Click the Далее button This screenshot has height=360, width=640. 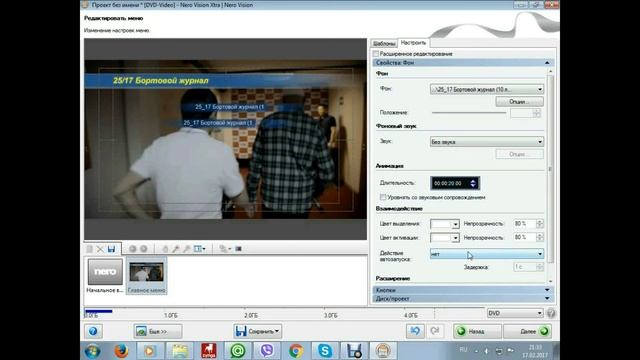528,331
